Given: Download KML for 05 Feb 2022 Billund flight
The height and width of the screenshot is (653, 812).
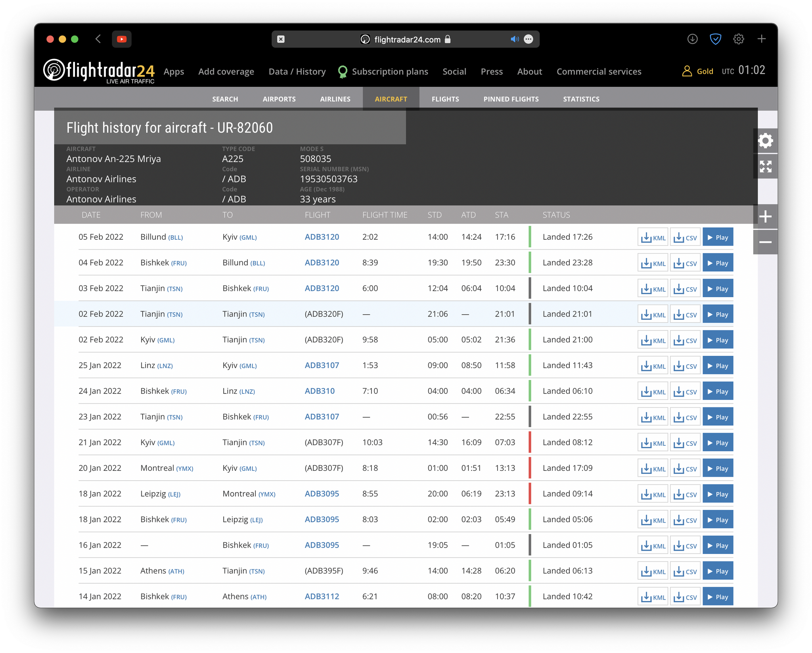Looking at the screenshot, I should [653, 237].
